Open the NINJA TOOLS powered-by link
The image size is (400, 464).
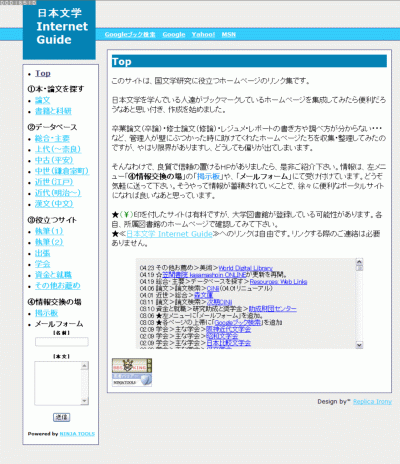click(77, 434)
